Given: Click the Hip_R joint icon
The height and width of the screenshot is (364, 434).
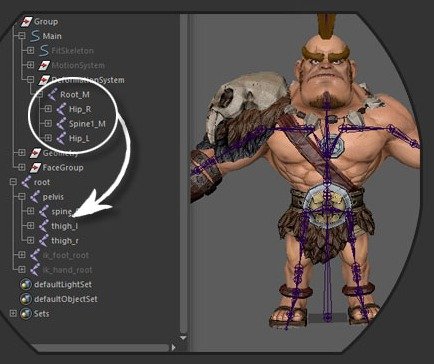Looking at the screenshot, I should 61,109.
